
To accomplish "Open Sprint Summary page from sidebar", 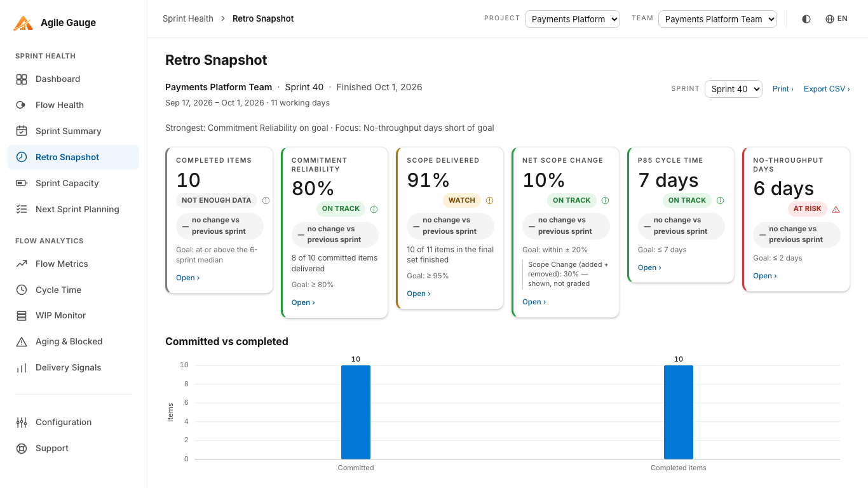I will [x=73, y=132].
